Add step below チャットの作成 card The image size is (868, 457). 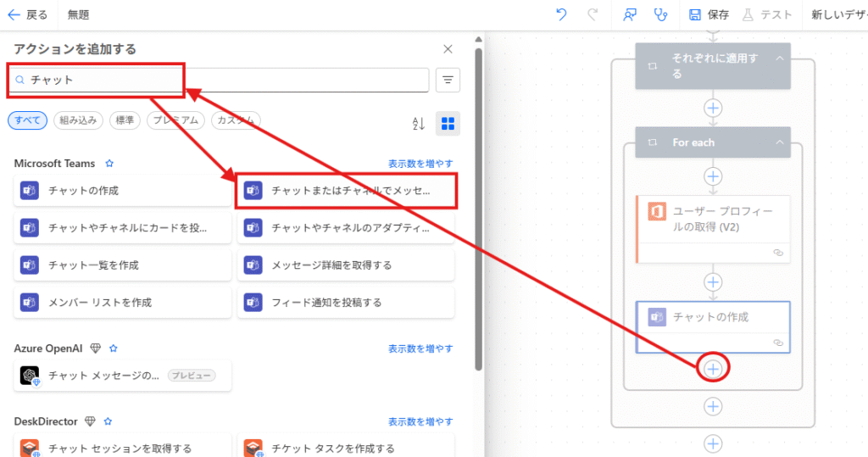point(713,369)
